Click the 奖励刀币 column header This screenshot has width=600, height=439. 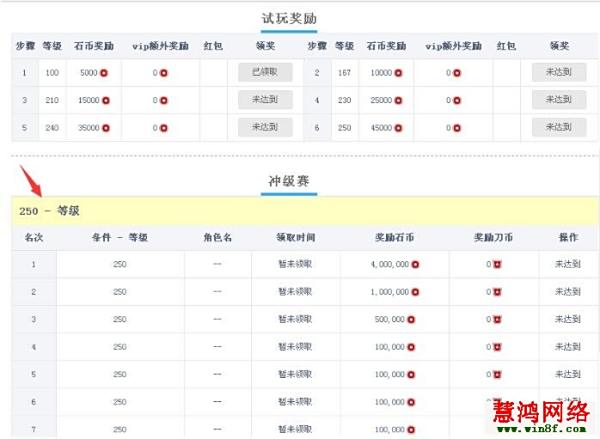[x=493, y=238]
